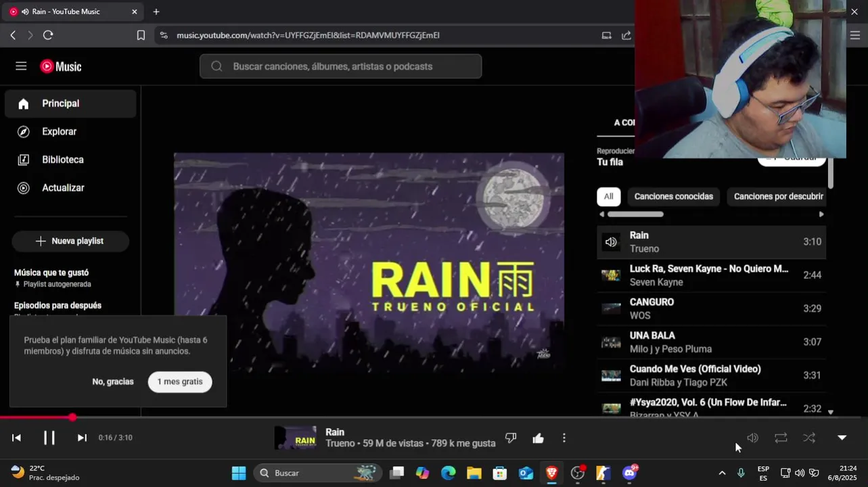Toggle repeat mode
868x487 pixels.
click(781, 438)
